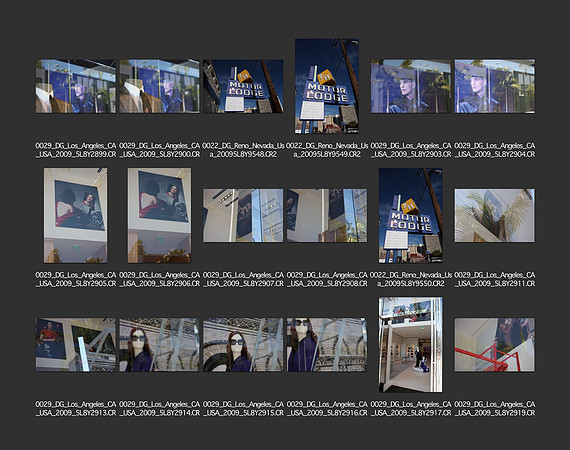Click filename ending 5L8Y2905.CR

point(76,279)
